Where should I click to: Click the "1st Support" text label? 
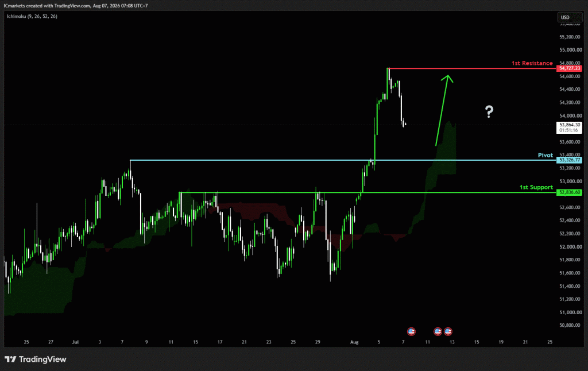536,187
